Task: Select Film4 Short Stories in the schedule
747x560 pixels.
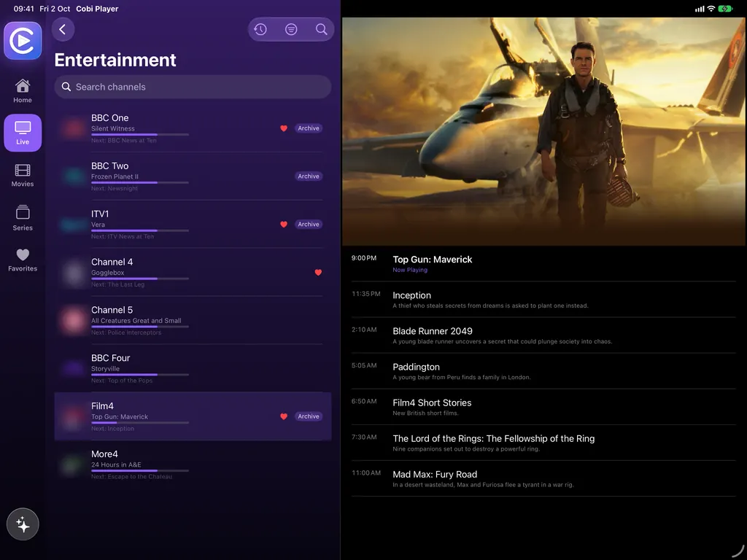Action: 543,407
